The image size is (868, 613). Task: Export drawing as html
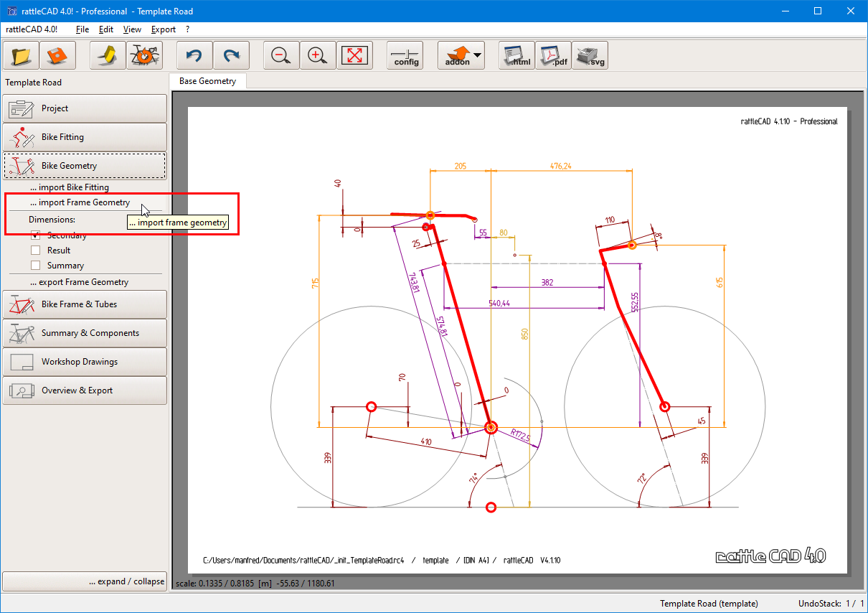(516, 55)
